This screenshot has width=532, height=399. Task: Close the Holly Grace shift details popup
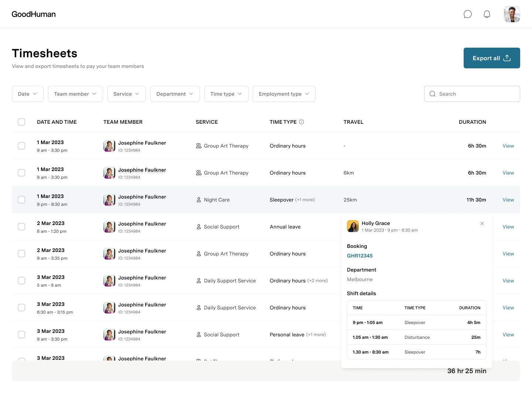coord(482,224)
